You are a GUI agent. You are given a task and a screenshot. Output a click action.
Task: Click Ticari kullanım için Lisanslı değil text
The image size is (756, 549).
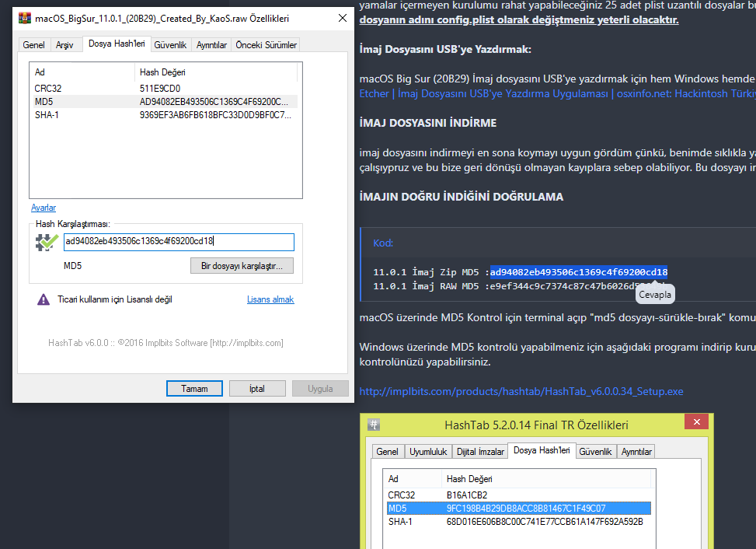[115, 299]
